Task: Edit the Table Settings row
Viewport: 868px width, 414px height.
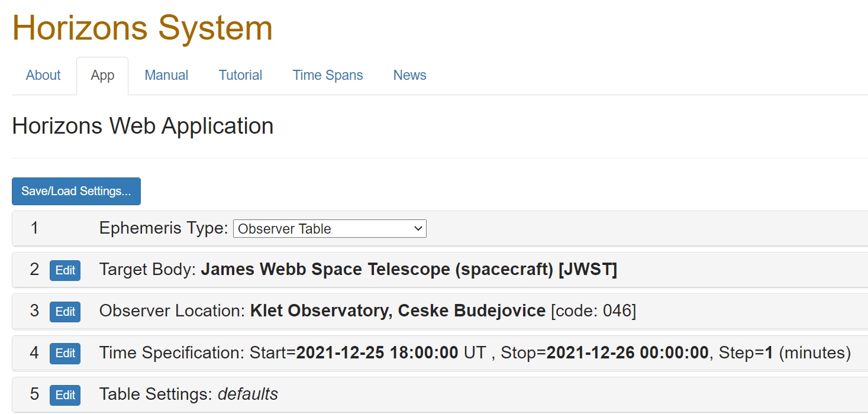Action: click(65, 394)
